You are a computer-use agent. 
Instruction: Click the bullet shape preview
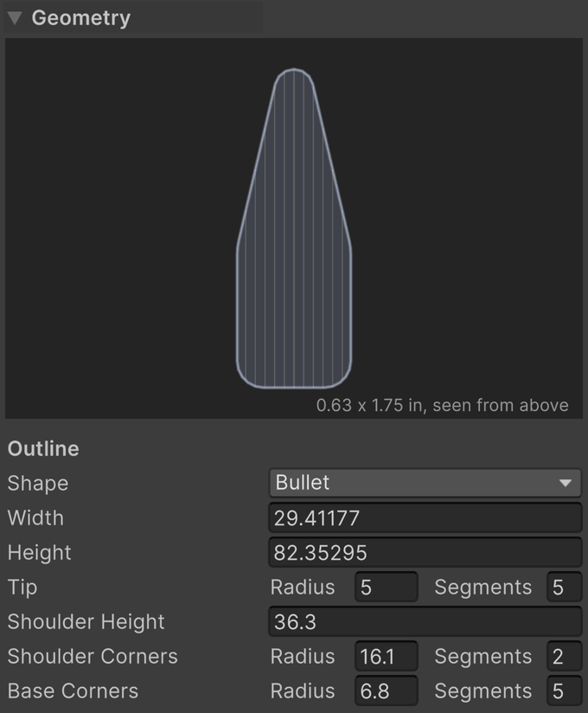(294, 228)
